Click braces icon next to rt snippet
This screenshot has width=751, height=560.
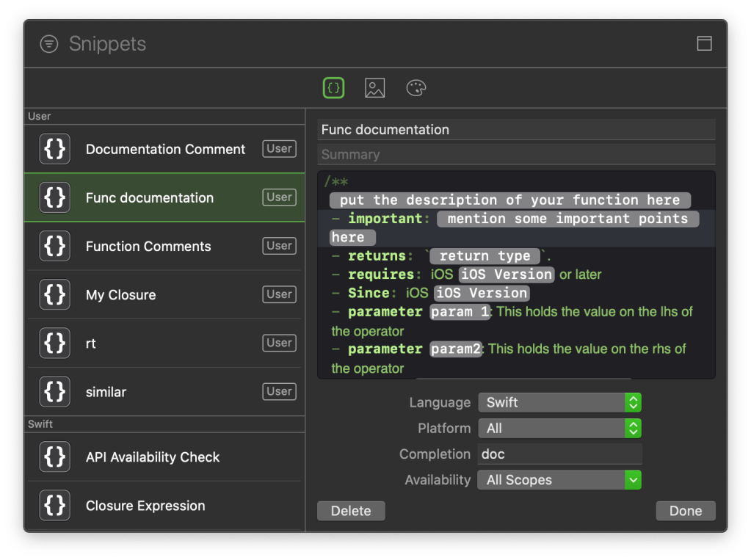pos(55,343)
